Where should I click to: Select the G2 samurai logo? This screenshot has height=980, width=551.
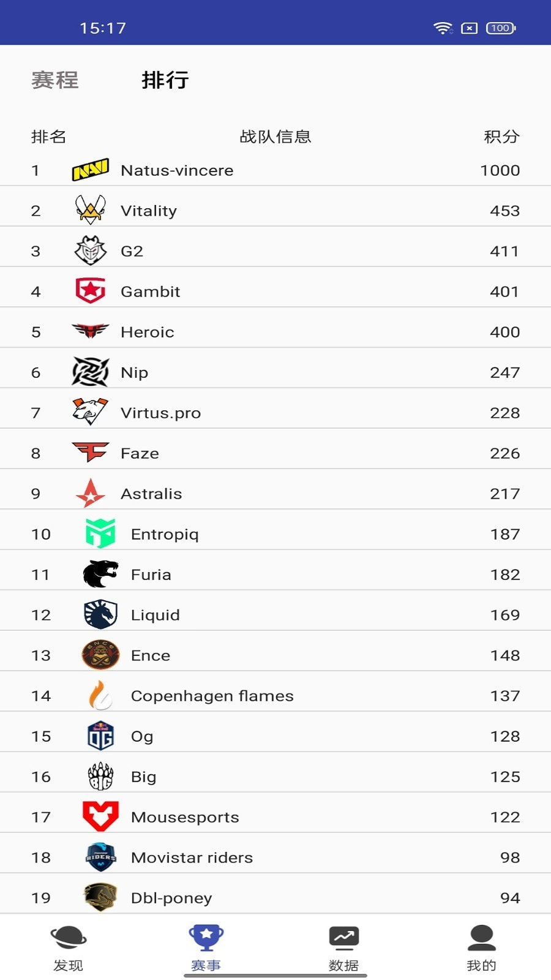pos(91,251)
